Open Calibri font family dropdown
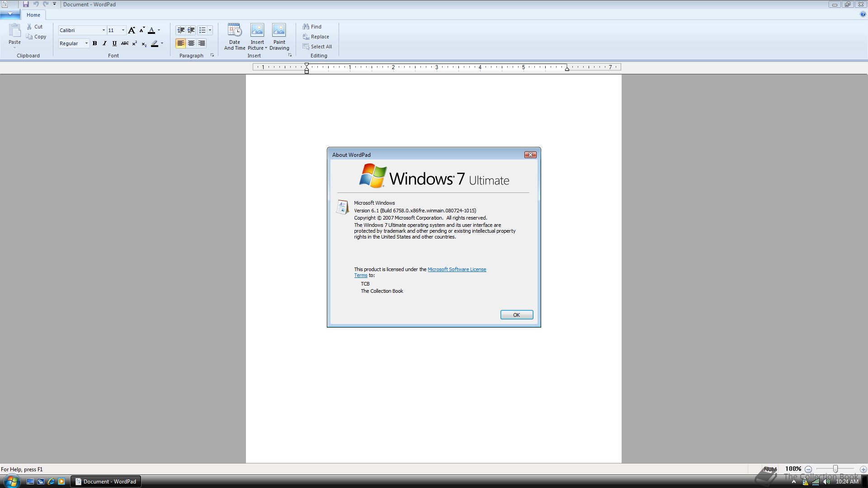 coord(104,30)
